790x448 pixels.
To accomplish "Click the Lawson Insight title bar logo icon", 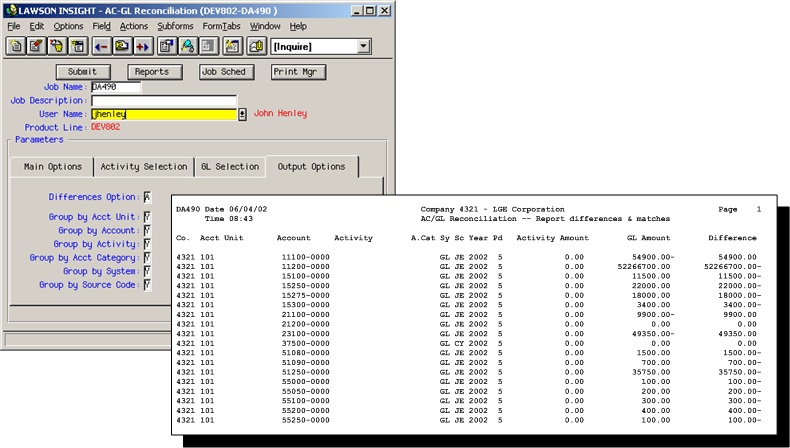I will click(11, 10).
